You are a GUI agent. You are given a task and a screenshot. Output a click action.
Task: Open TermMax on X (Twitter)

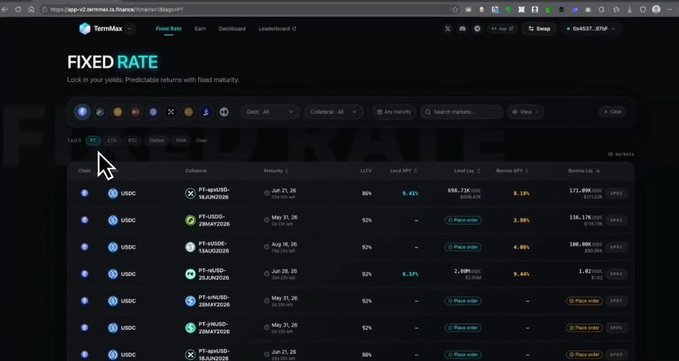click(x=448, y=29)
